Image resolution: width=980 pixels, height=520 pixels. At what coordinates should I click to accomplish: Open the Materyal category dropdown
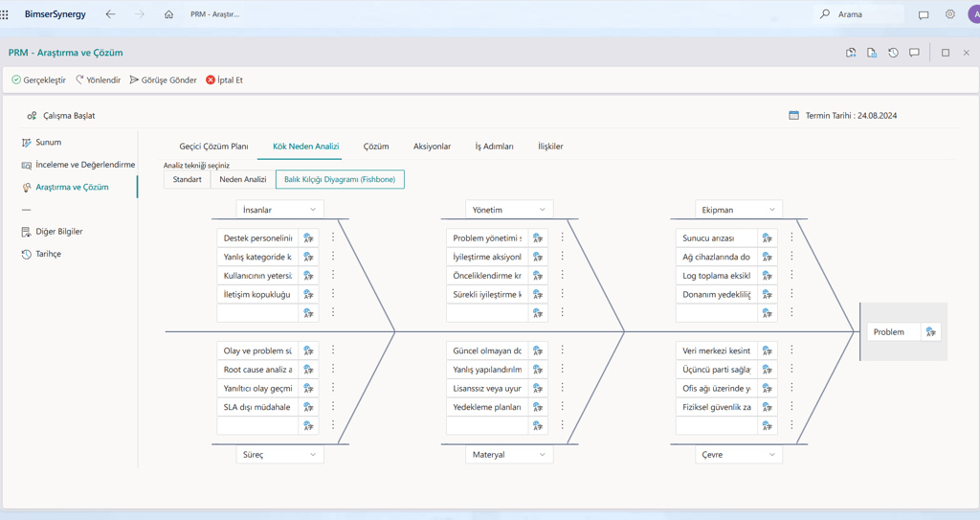tap(542, 455)
